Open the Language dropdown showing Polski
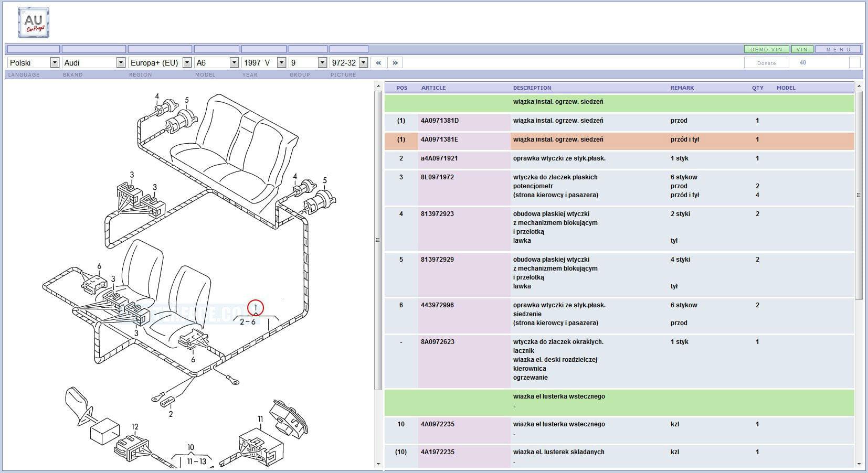Image resolution: width=868 pixels, height=473 pixels. 33,62
